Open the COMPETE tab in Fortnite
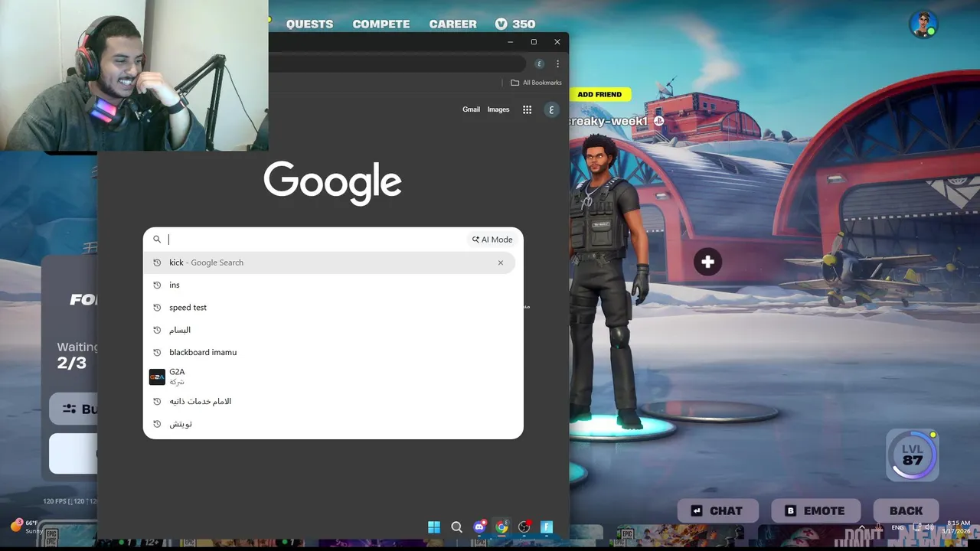Viewport: 980px width, 551px height. (x=381, y=24)
